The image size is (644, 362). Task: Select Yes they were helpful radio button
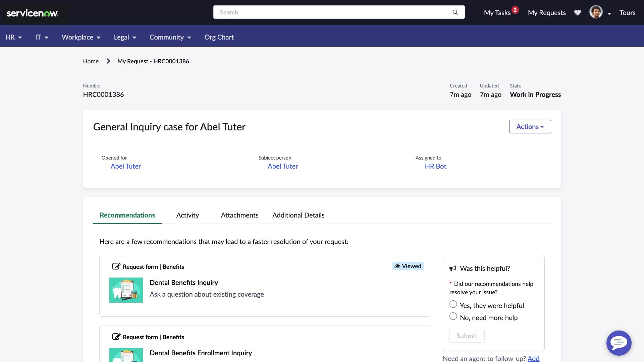coord(453,305)
